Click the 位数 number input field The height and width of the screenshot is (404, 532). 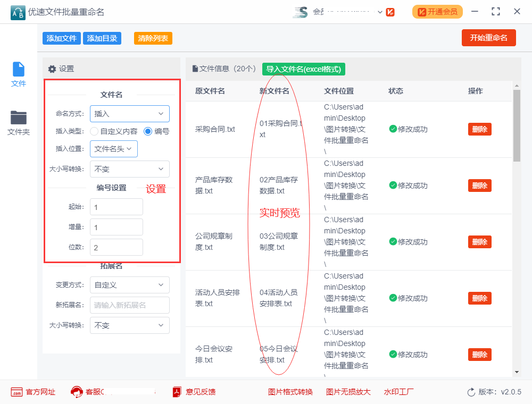[x=117, y=247]
